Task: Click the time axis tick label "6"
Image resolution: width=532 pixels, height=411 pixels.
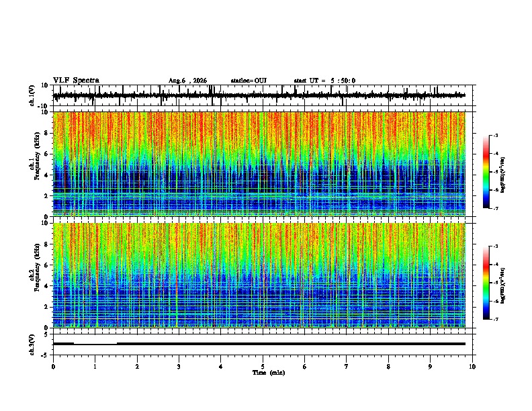Action: [x=304, y=367]
